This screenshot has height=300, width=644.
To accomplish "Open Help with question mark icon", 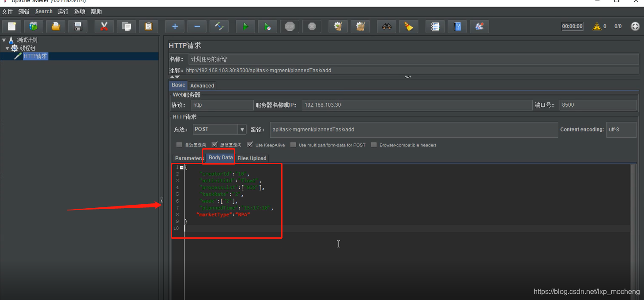I will (457, 26).
